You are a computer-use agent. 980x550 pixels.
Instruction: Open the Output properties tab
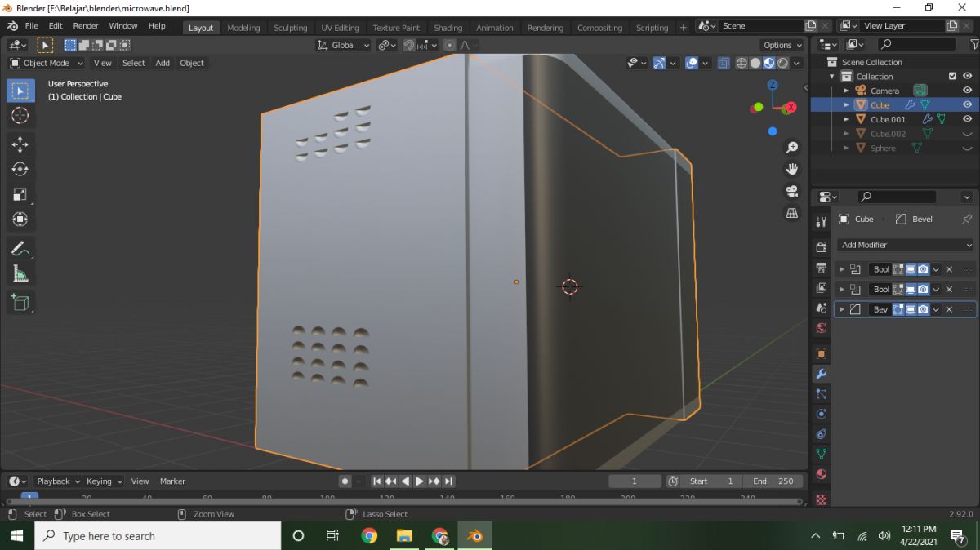(822, 268)
